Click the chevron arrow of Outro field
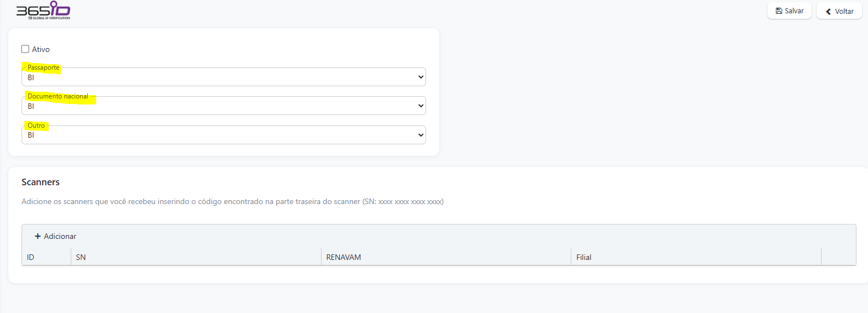Viewport: 868px width, 313px height. click(421, 135)
